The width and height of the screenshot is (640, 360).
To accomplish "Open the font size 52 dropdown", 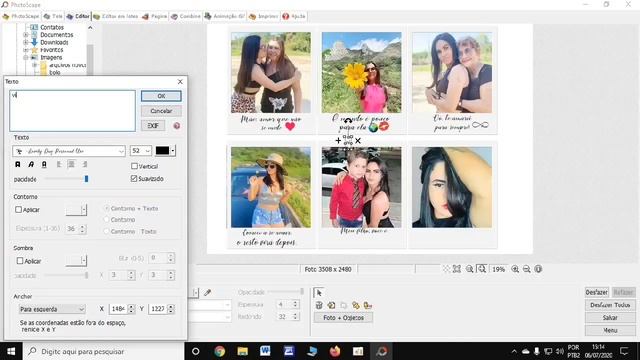I will pyautogui.click(x=147, y=151).
